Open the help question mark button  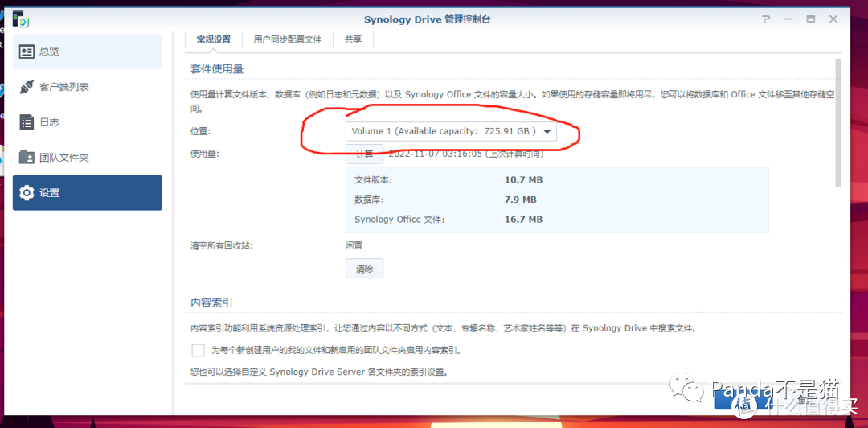click(766, 19)
